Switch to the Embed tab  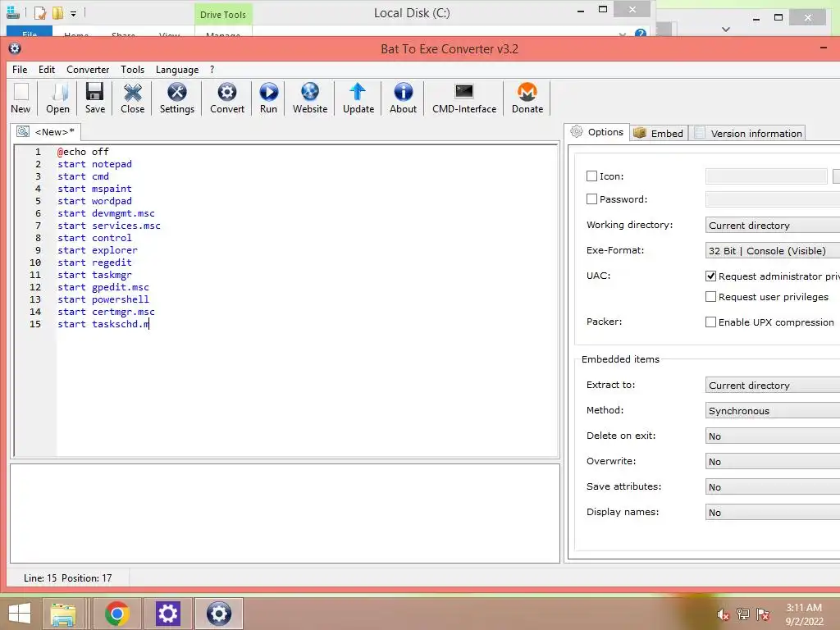[x=659, y=133]
